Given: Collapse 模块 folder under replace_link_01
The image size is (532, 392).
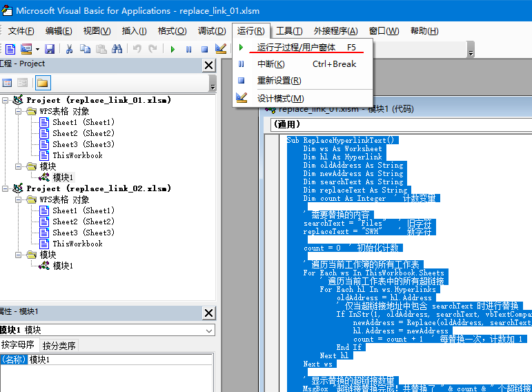Looking at the screenshot, I should [x=19, y=166].
